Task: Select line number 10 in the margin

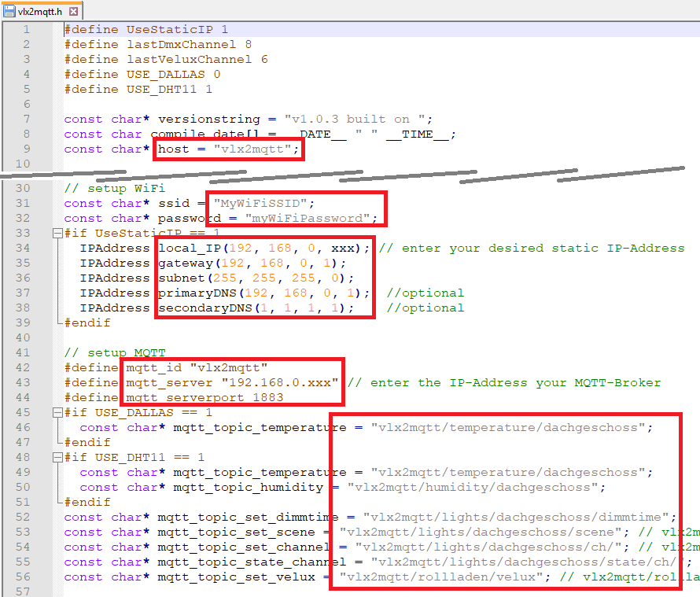Action: [x=22, y=164]
